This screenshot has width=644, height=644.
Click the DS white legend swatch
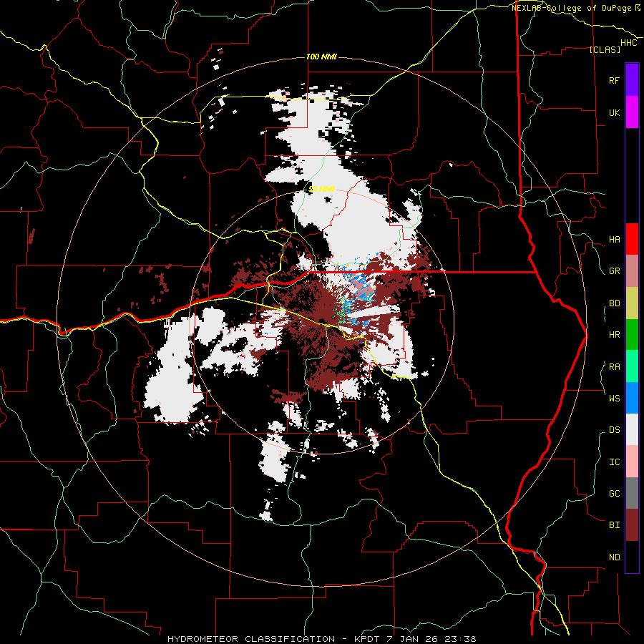(632, 429)
